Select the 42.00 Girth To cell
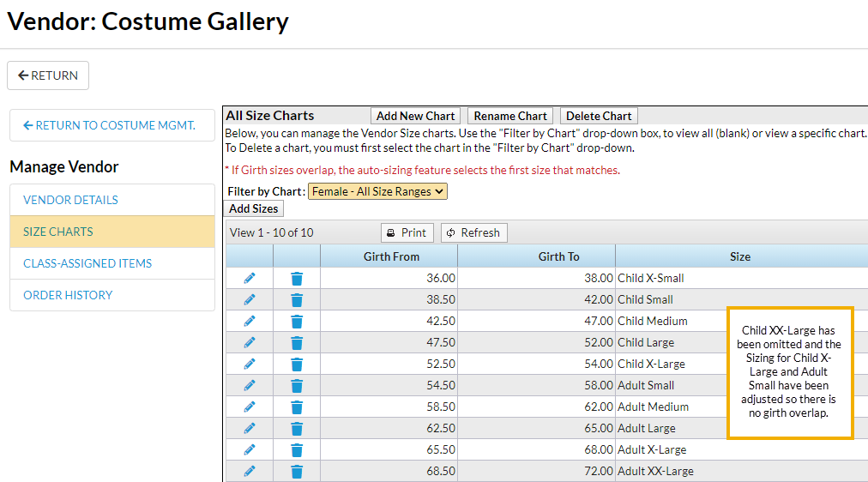This screenshot has width=868, height=482. click(536, 300)
